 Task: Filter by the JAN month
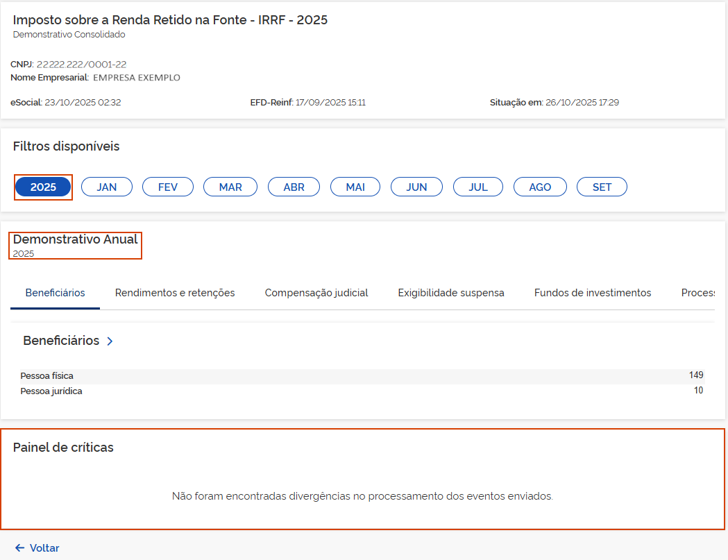(107, 187)
